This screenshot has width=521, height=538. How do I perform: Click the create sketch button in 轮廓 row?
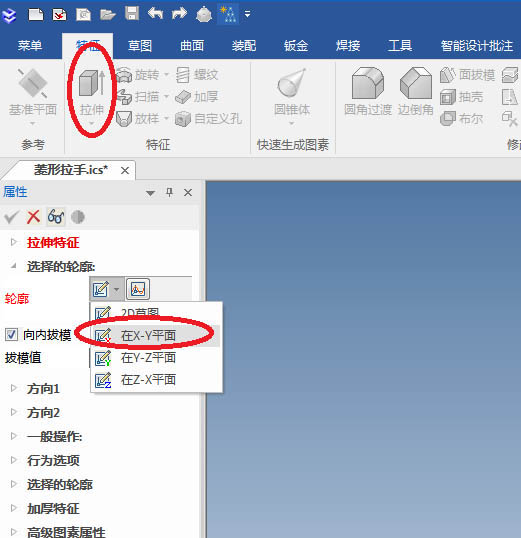[101, 289]
